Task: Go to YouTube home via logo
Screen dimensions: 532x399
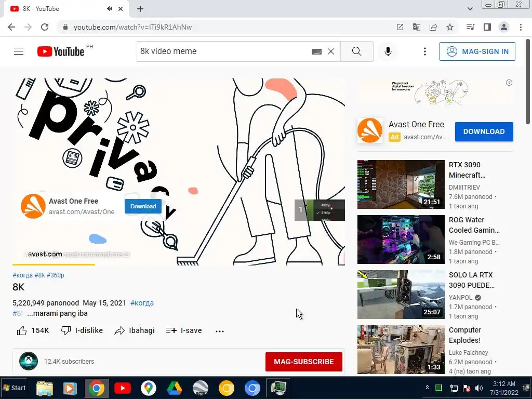Action: [x=61, y=51]
